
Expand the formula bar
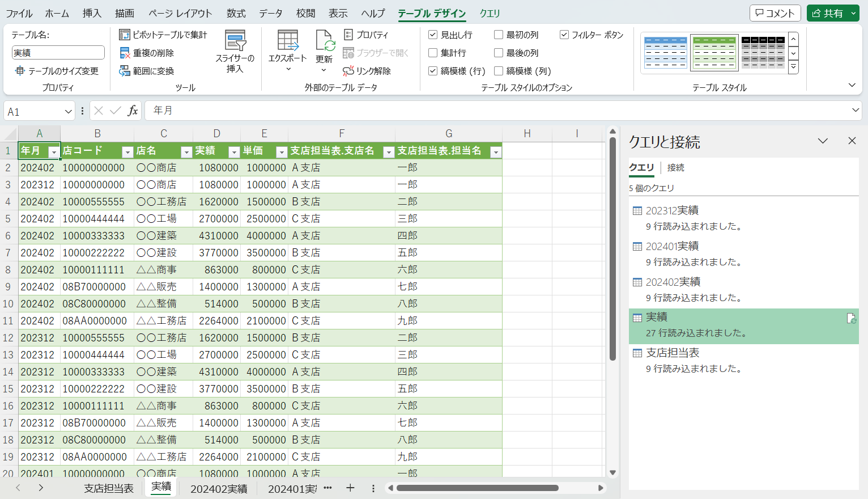[856, 111]
